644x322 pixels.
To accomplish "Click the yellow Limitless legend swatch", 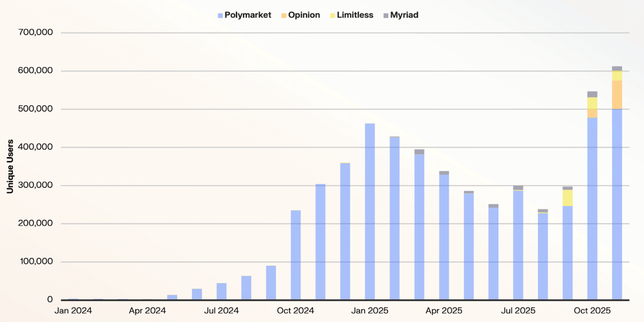I will (332, 16).
